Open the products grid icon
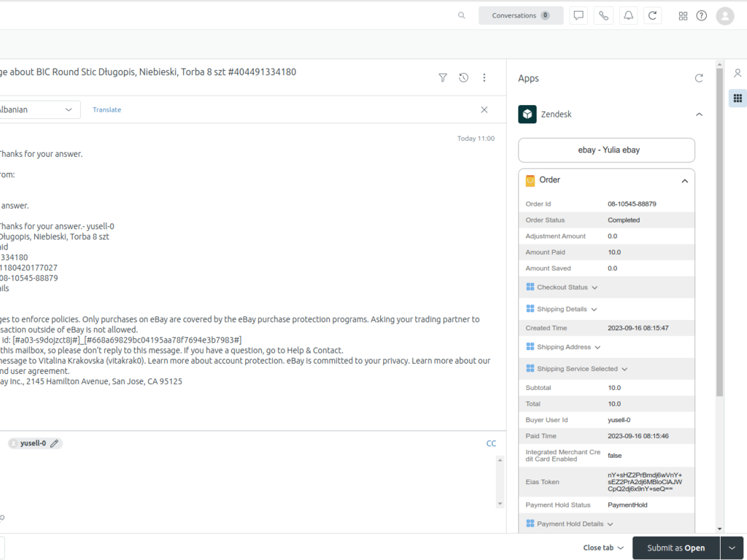Image resolution: width=747 pixels, height=560 pixels. [x=683, y=15]
